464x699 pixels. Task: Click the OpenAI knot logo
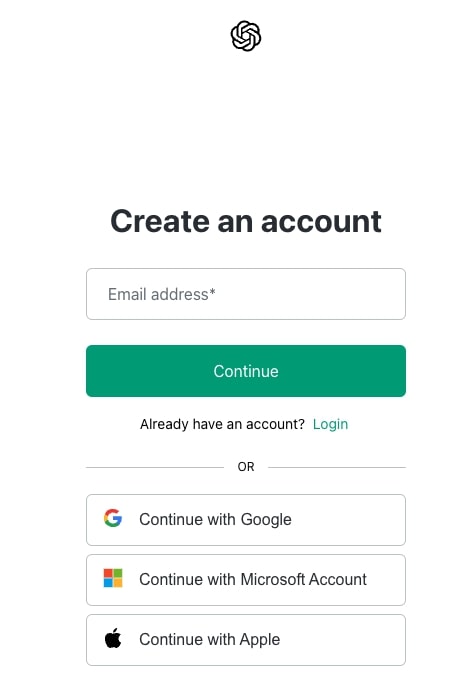tap(246, 36)
